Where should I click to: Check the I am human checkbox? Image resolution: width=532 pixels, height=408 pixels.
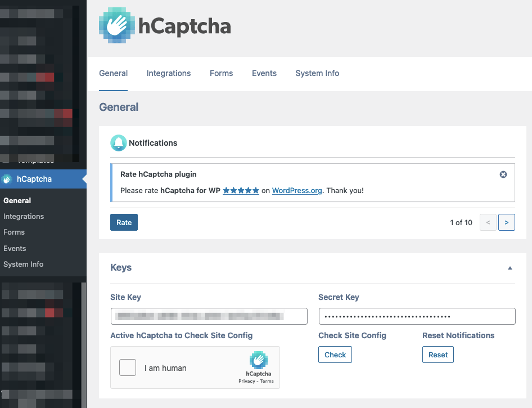coord(128,367)
